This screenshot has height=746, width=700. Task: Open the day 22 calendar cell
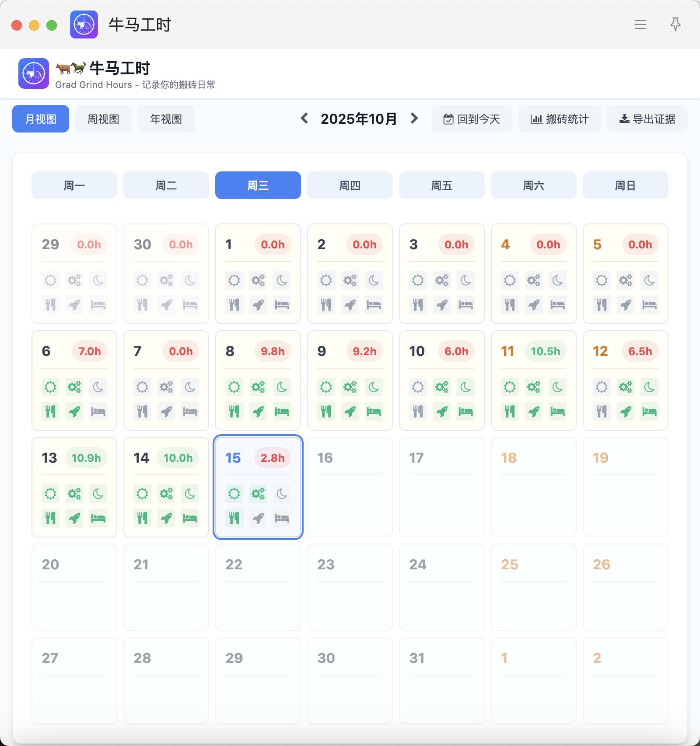[x=258, y=587]
